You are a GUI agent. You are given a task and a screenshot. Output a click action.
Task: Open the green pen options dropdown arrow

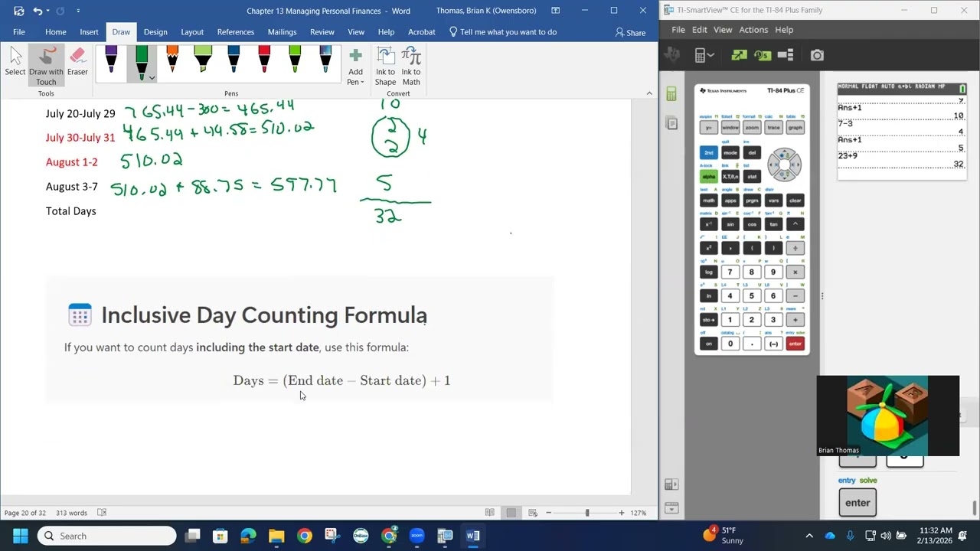click(152, 77)
